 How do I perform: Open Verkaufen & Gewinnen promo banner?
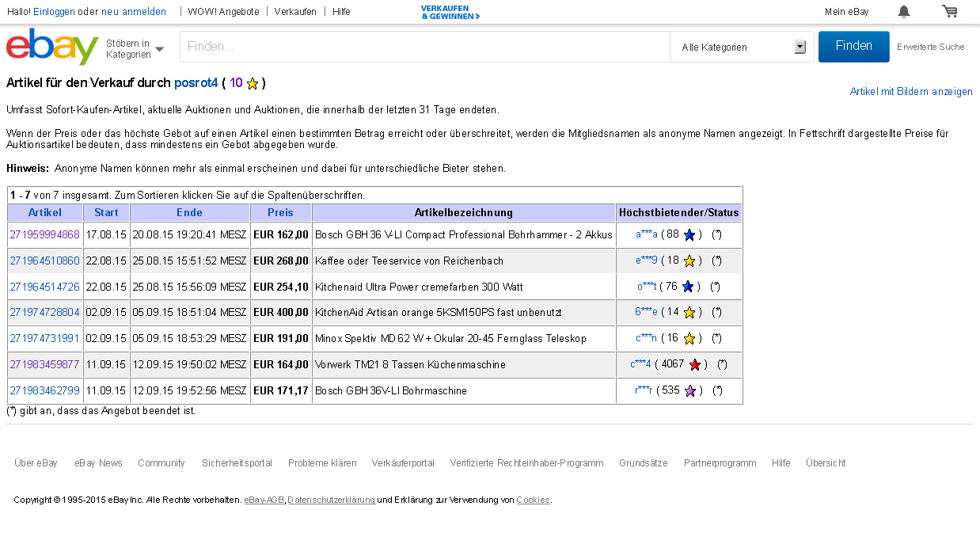click(450, 12)
